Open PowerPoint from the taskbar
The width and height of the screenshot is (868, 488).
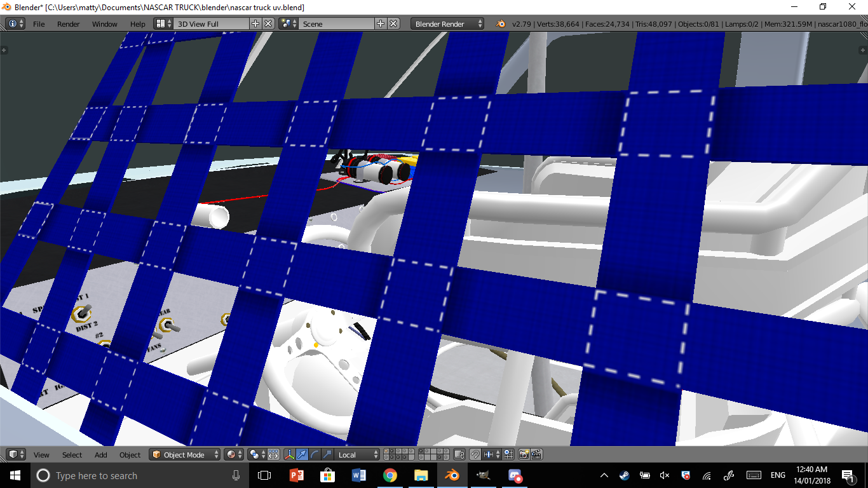tap(296, 475)
